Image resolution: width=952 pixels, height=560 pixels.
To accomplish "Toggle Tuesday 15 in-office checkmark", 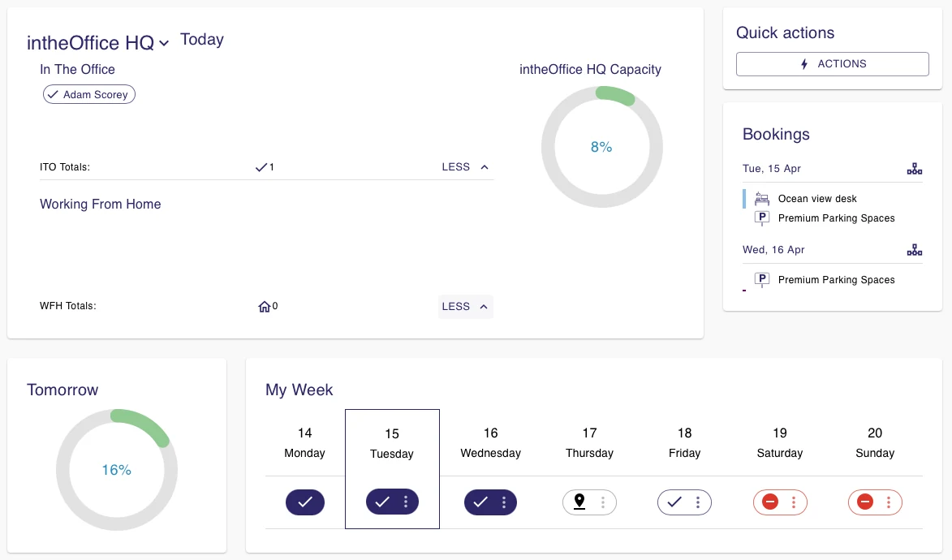I will pyautogui.click(x=382, y=502).
